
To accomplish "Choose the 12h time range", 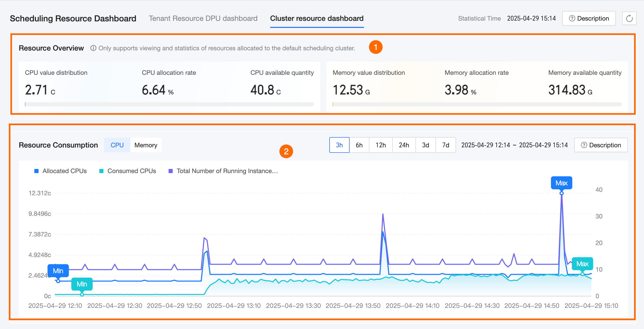I will pyautogui.click(x=381, y=145).
